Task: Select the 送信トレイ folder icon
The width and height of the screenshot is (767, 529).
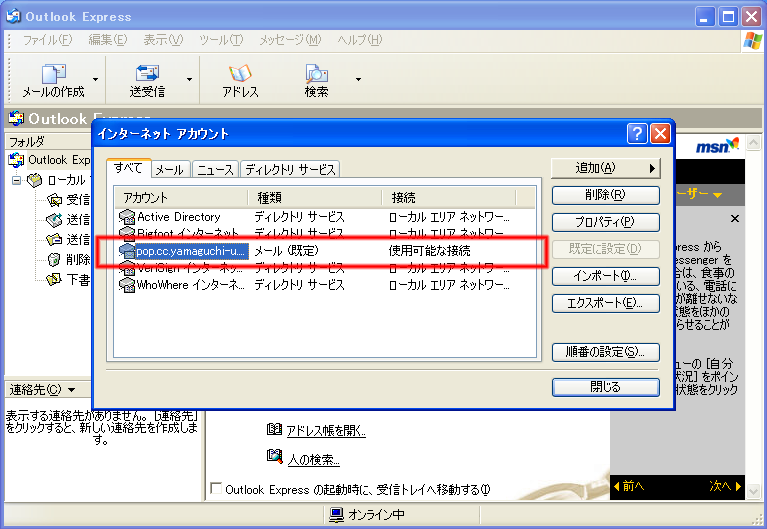Action: 54,220
